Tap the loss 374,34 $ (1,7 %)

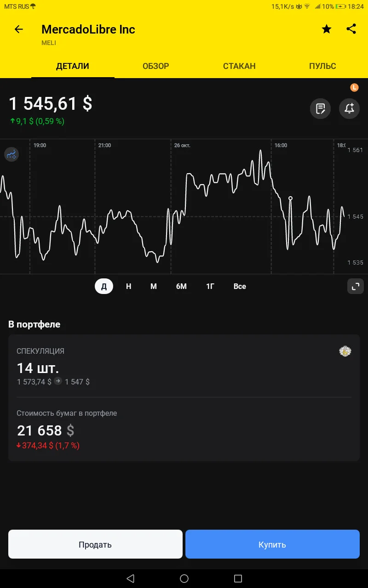coord(48,445)
